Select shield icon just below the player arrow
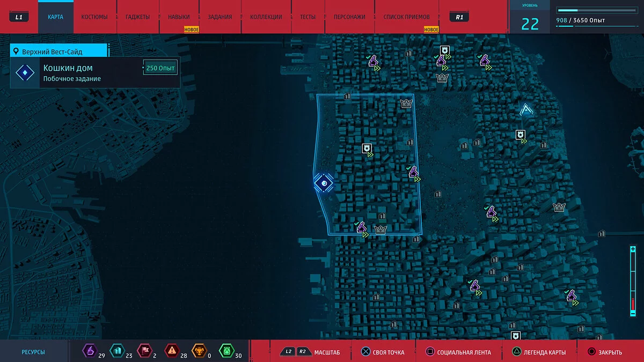 click(x=519, y=135)
